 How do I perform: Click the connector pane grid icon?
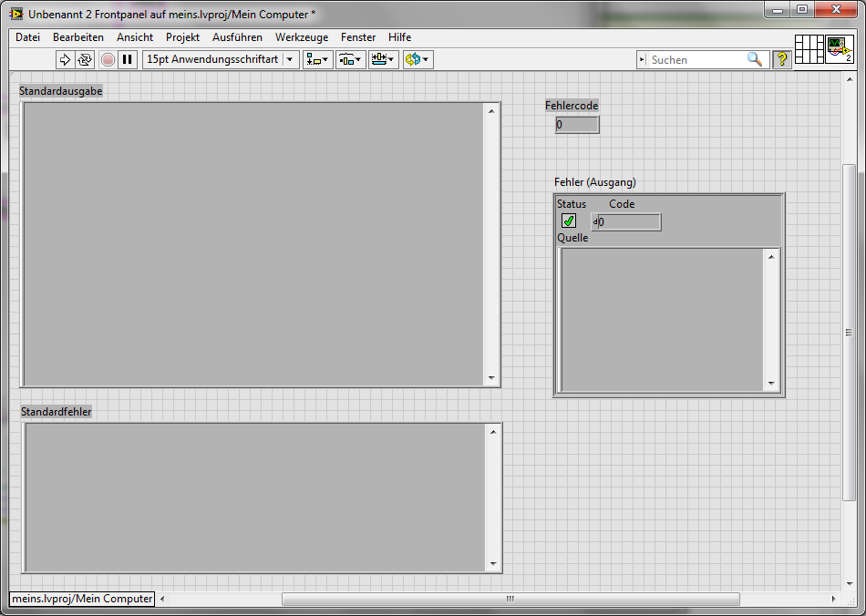(809, 49)
